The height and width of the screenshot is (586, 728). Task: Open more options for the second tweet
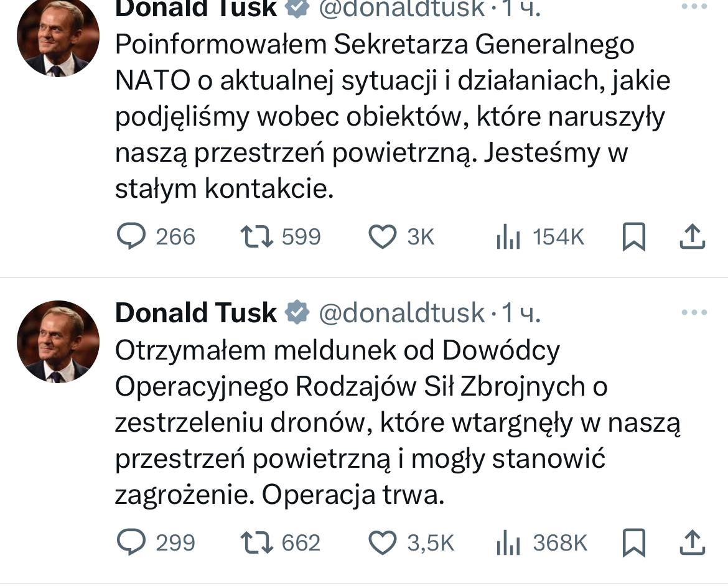pyautogui.click(x=694, y=312)
